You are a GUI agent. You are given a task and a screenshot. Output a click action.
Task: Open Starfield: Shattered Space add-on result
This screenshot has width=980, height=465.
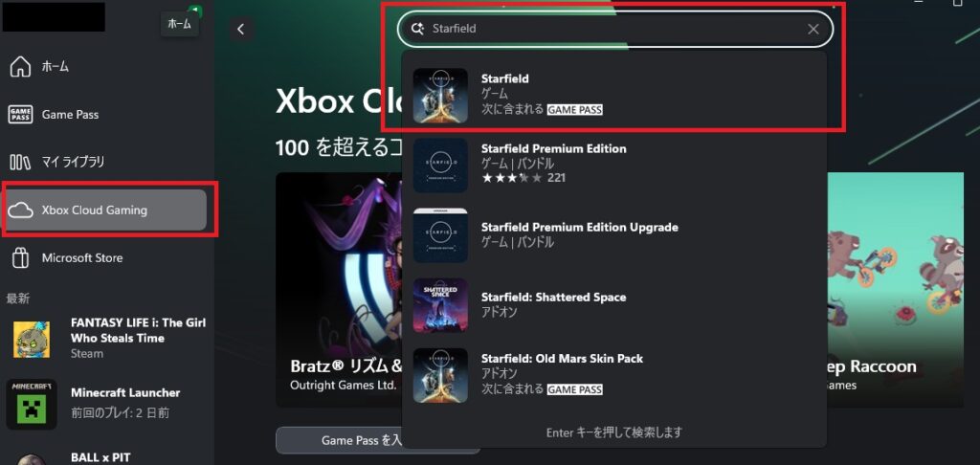(613, 305)
